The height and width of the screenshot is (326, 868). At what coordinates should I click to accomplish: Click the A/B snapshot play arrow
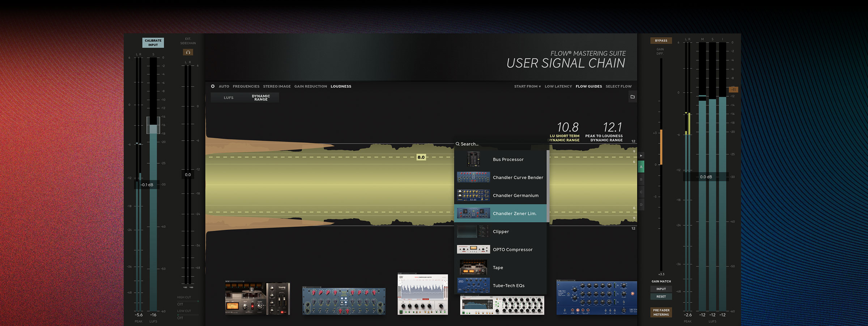641,156
